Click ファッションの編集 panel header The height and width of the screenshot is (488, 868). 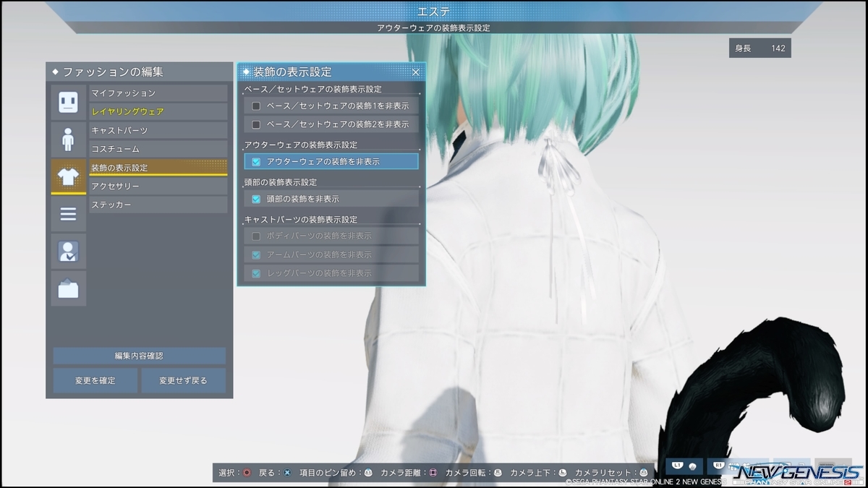[x=140, y=72]
